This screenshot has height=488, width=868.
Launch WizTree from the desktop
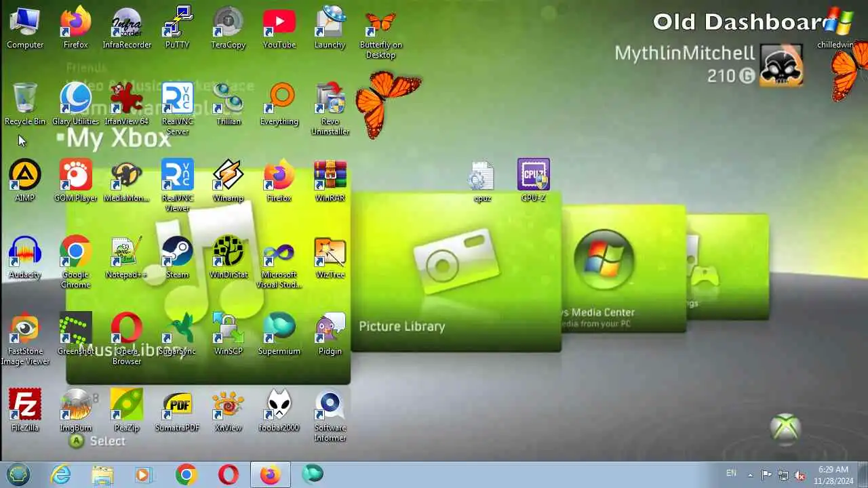(330, 258)
